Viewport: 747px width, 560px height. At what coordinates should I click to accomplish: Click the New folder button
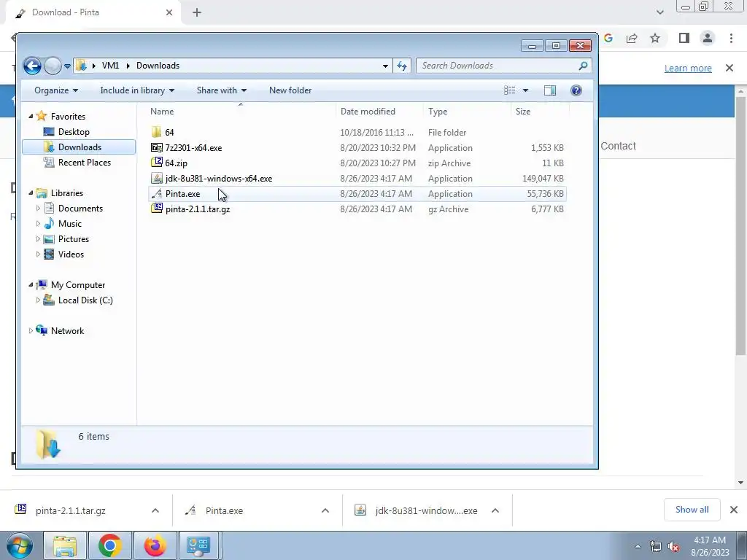tap(290, 90)
